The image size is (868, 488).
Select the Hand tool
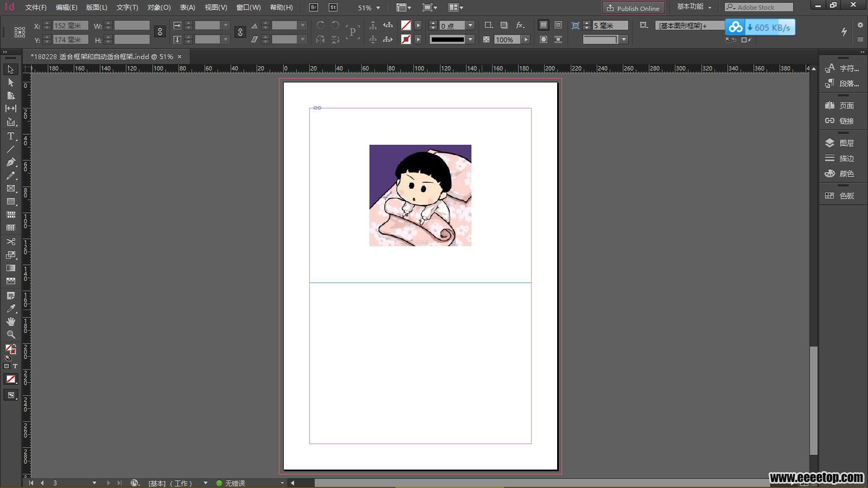coord(10,322)
